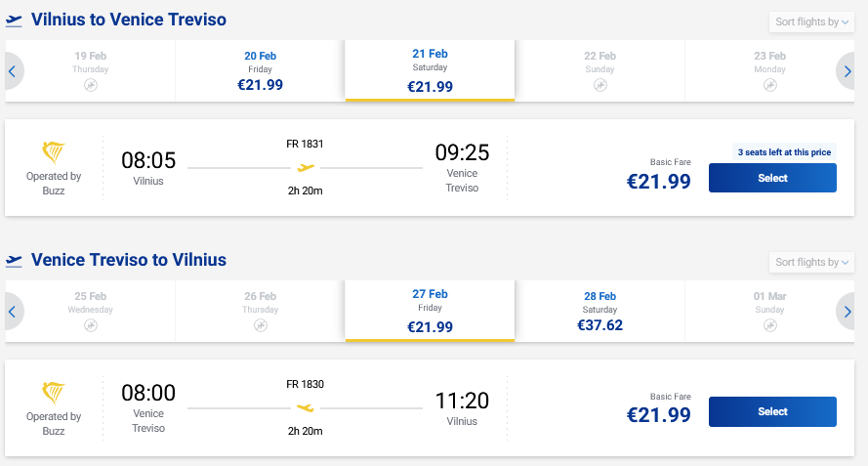Screen dimensions: 868x466
Task: Click the Ryanair harp logo on flight FR 1830
Action: (54, 395)
